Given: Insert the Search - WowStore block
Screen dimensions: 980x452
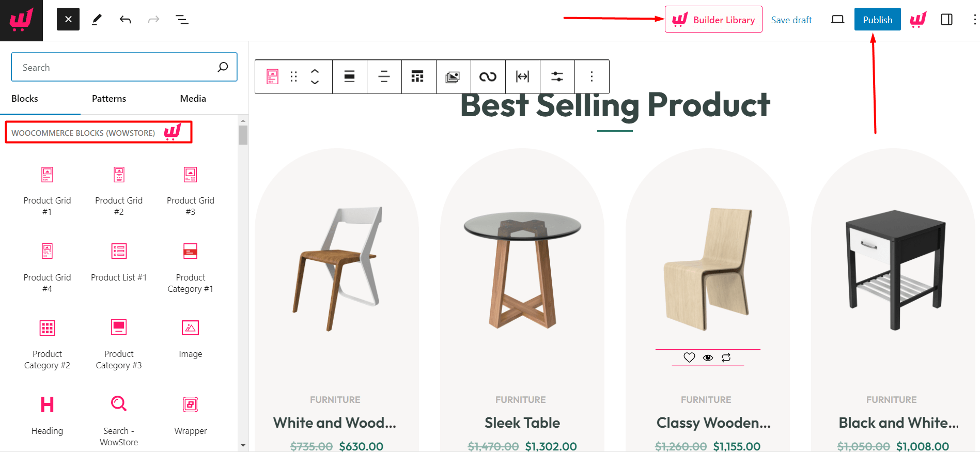Looking at the screenshot, I should 119,422.
